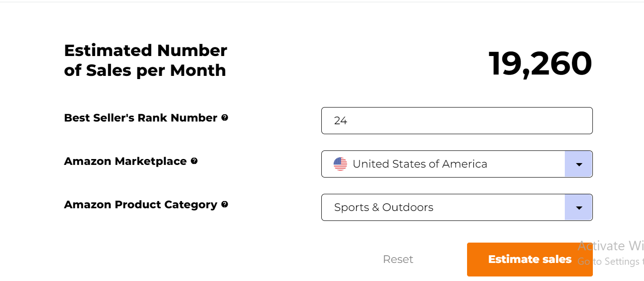Click the Activate Windows watermark text
Viewport: 644px width, 281px height.
click(x=611, y=246)
